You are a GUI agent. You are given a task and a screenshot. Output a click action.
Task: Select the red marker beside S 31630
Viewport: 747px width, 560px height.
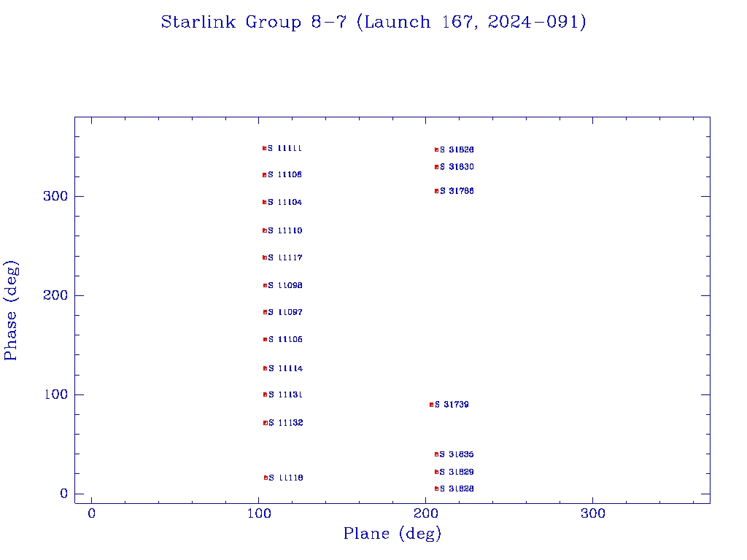[x=436, y=167]
